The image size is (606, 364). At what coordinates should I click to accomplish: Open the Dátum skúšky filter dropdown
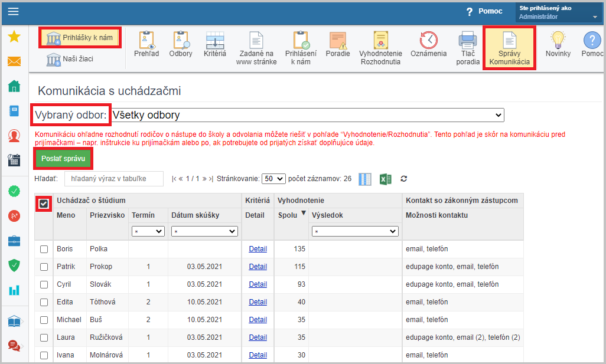204,231
